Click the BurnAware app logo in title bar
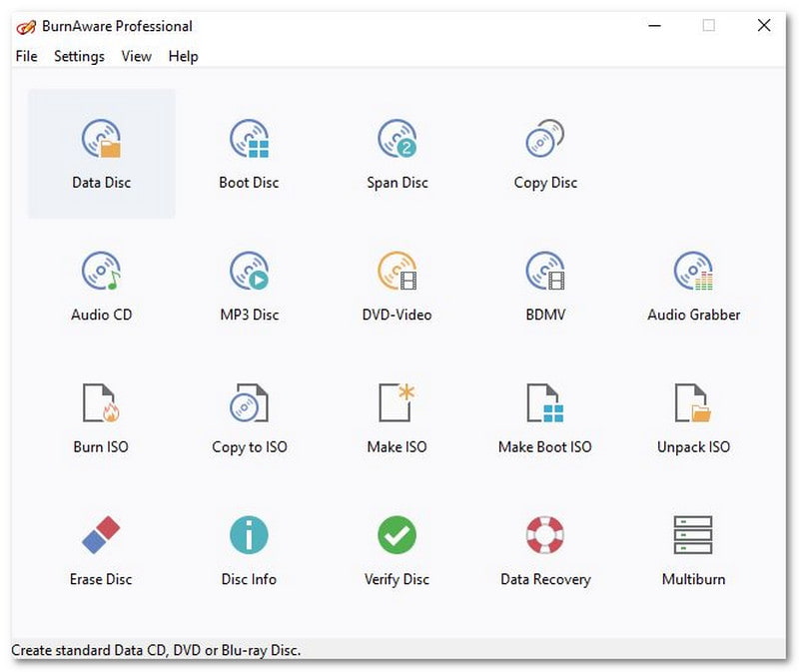 coord(26,27)
